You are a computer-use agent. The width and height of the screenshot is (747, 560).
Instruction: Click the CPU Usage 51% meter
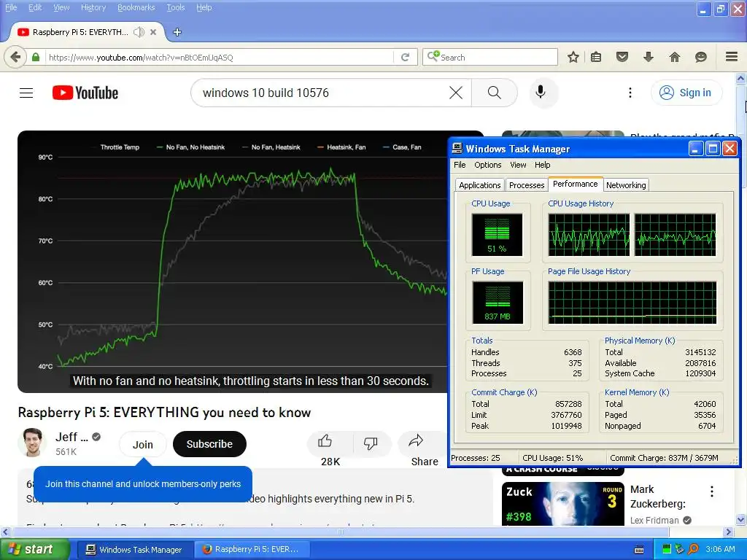point(497,235)
